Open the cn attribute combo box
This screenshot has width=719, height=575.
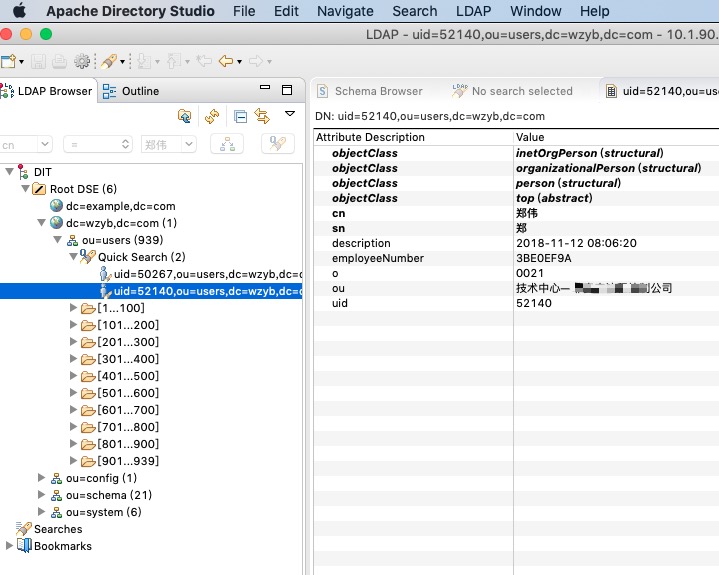[26, 144]
